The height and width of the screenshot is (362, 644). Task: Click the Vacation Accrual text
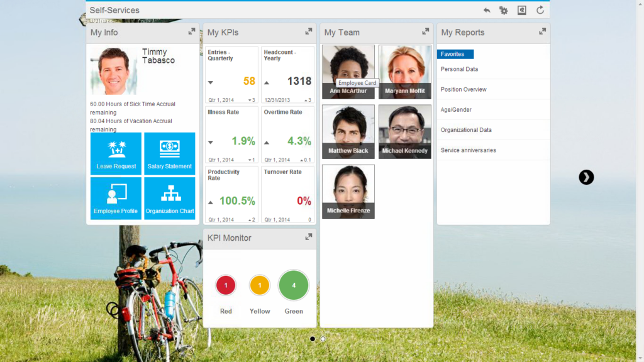[x=131, y=125]
